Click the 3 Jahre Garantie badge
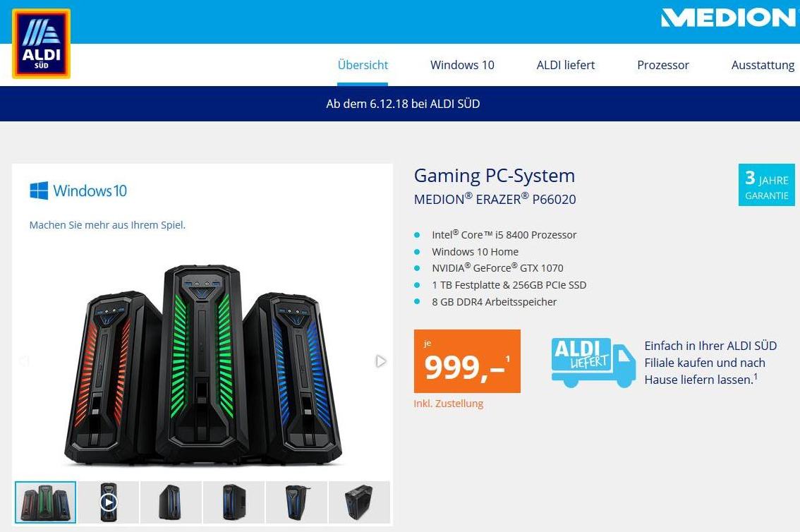 click(x=766, y=185)
